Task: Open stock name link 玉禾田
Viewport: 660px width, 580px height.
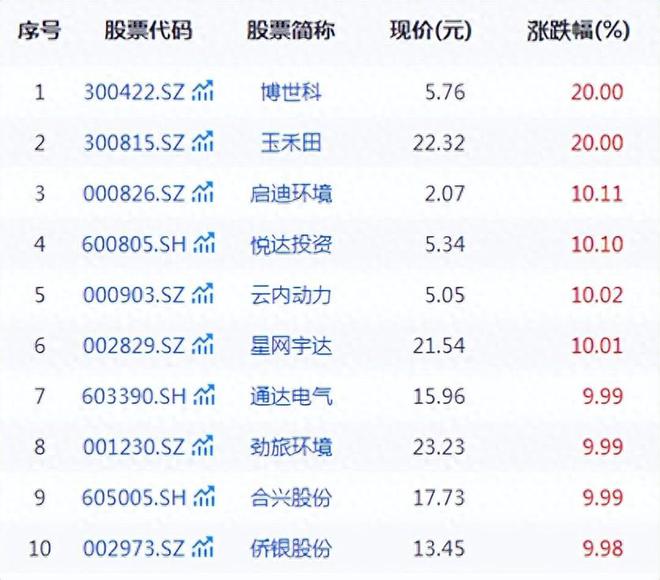Action: pos(290,143)
